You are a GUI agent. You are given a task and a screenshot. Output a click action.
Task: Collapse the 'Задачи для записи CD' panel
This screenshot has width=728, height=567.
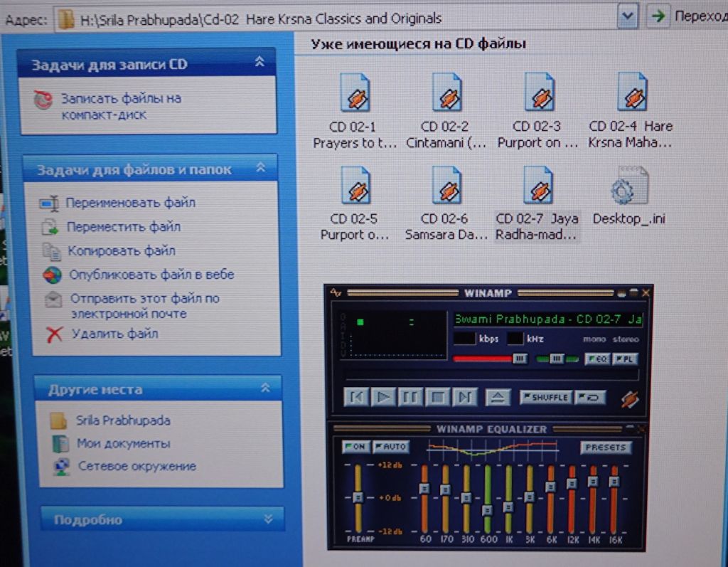click(x=259, y=61)
